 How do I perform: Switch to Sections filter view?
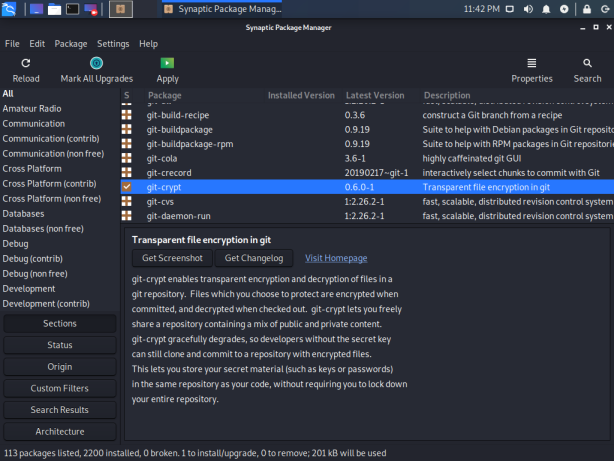[x=60, y=324]
